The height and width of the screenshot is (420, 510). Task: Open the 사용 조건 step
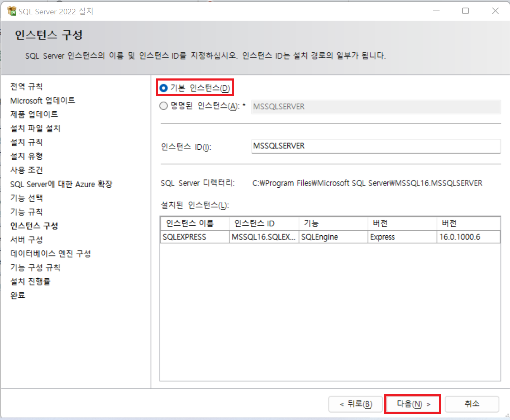pyautogui.click(x=26, y=170)
